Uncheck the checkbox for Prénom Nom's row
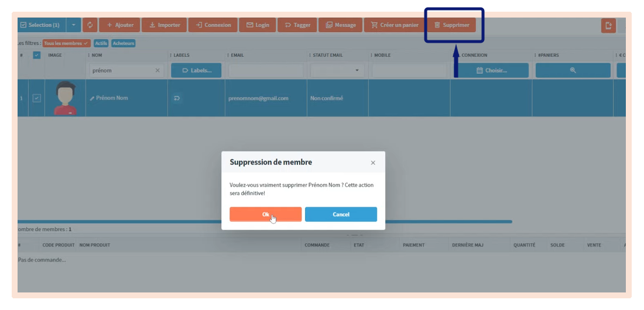Image resolution: width=644 pixels, height=310 pixels. tap(36, 98)
